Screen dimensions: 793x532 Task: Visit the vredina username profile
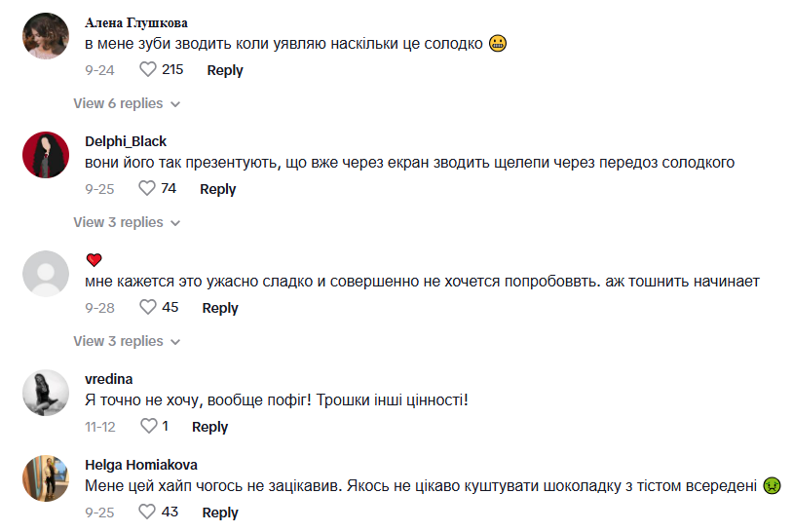click(109, 379)
